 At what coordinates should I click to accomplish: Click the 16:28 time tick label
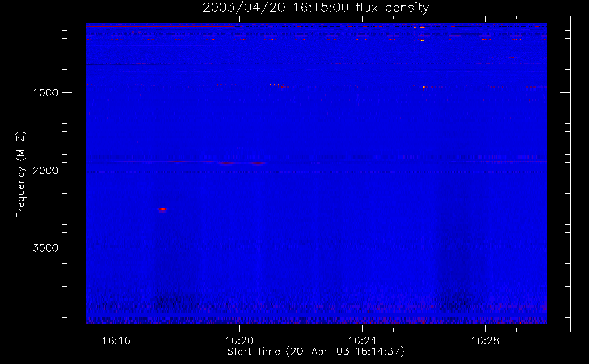click(485, 341)
